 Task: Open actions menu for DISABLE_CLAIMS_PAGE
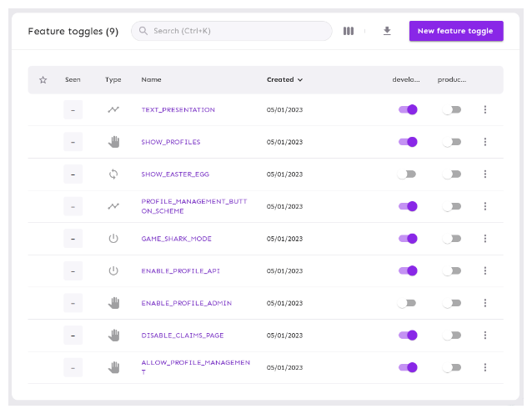(485, 336)
